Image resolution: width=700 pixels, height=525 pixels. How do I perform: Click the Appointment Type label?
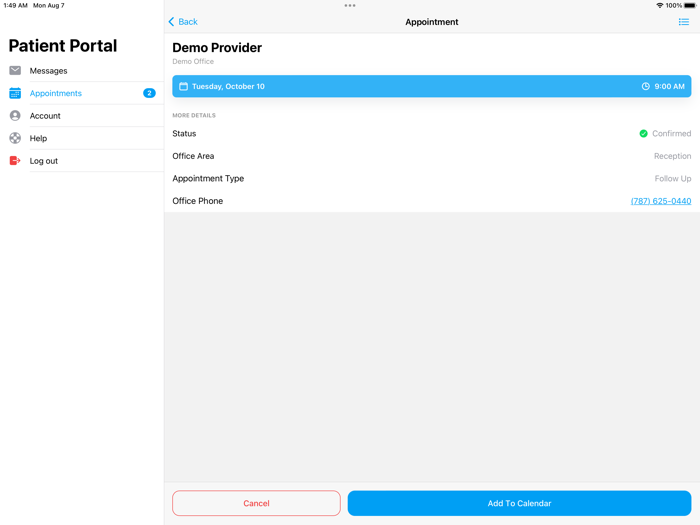point(208,179)
